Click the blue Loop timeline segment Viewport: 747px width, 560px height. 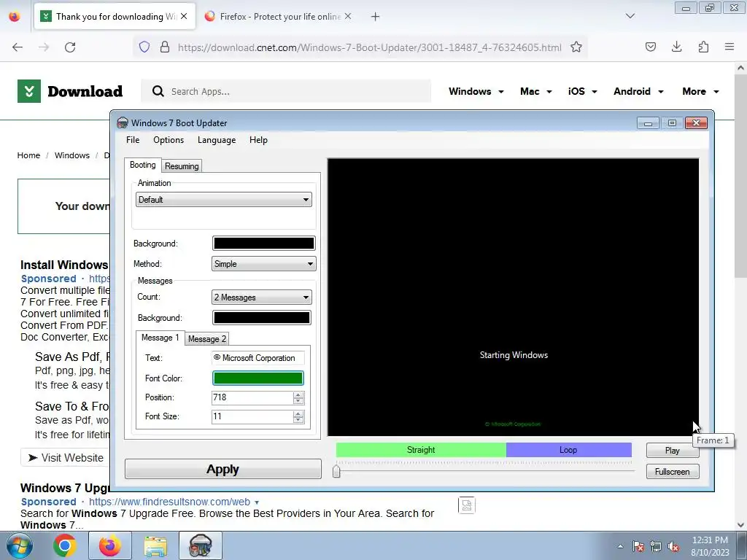click(x=568, y=450)
